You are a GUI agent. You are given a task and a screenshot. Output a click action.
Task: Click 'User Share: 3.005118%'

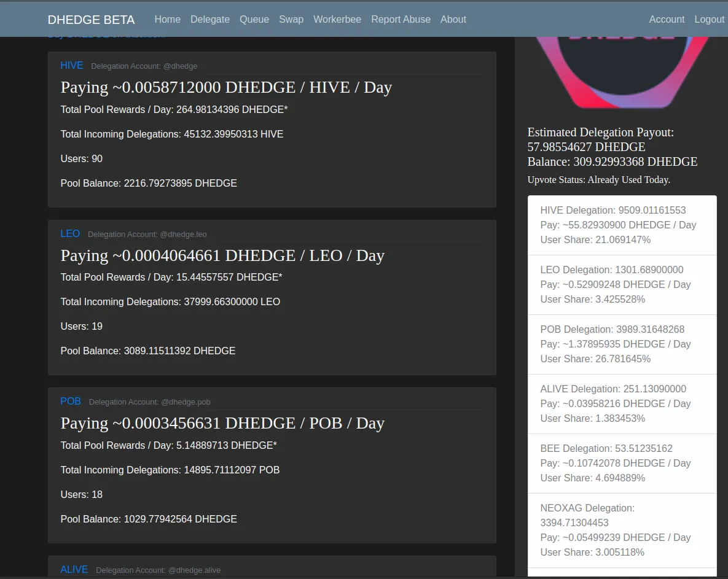[592, 553]
